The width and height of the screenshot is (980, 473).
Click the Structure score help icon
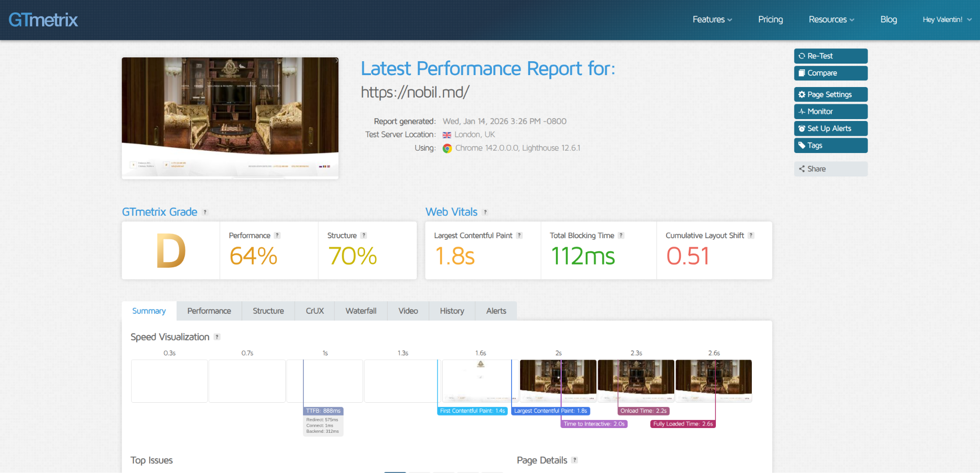[x=364, y=235]
